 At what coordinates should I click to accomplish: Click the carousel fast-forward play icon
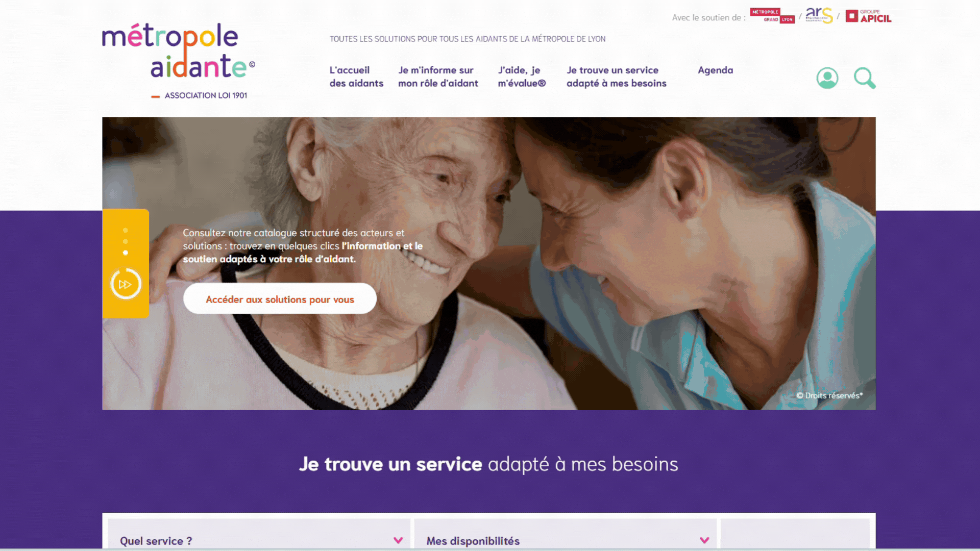[x=126, y=284]
